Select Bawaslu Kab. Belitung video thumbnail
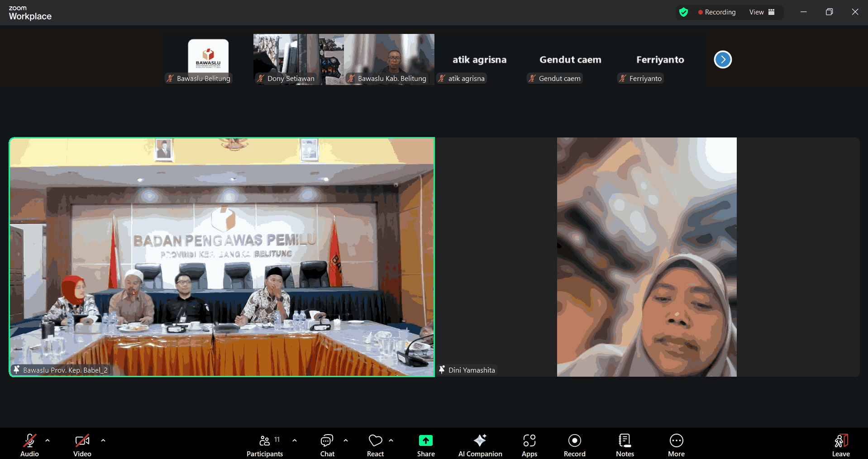868x459 pixels. click(389, 59)
